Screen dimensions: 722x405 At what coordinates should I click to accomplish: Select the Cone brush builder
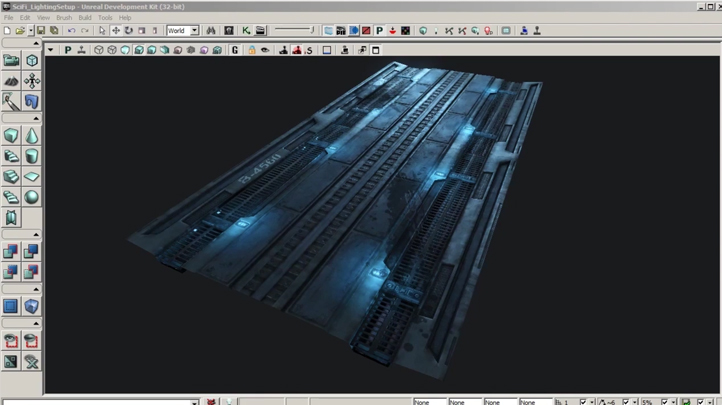click(32, 136)
